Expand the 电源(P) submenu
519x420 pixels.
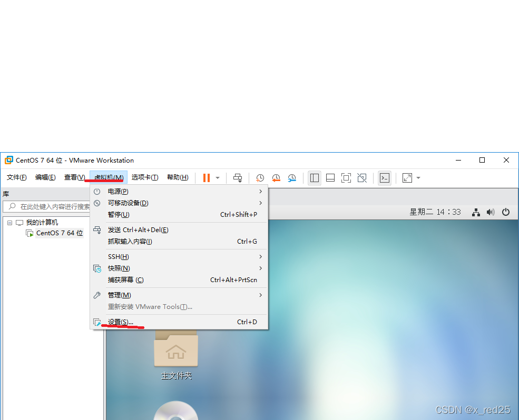[x=179, y=192]
